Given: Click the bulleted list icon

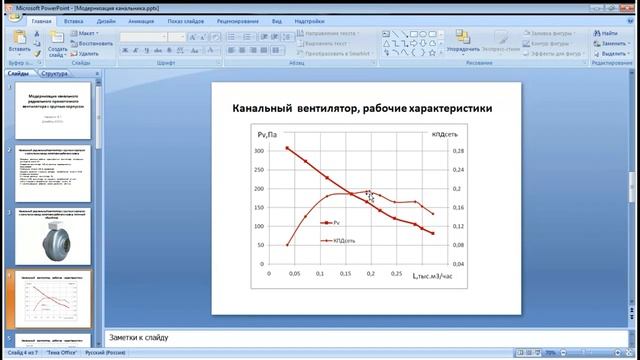Looking at the screenshot, I should coord(232,37).
